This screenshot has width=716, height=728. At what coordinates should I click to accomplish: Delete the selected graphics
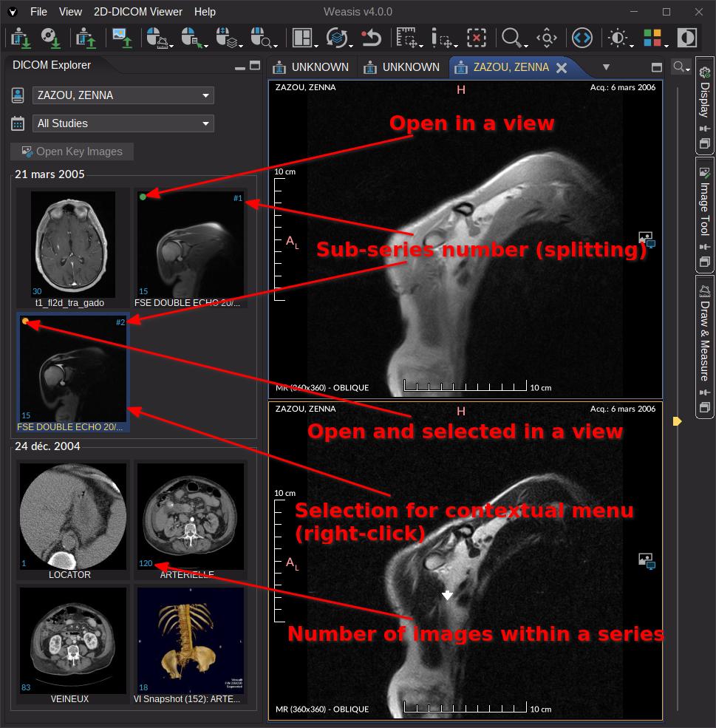coord(477,38)
